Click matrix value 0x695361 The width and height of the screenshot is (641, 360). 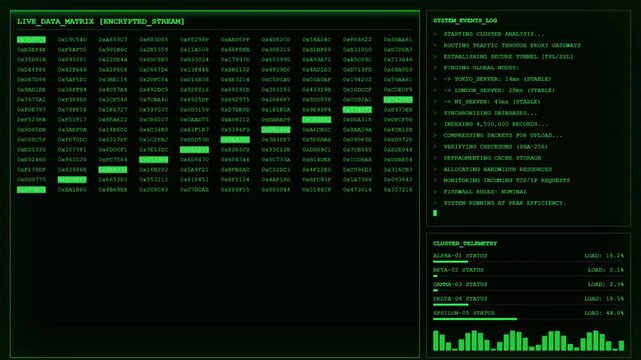click(72, 60)
